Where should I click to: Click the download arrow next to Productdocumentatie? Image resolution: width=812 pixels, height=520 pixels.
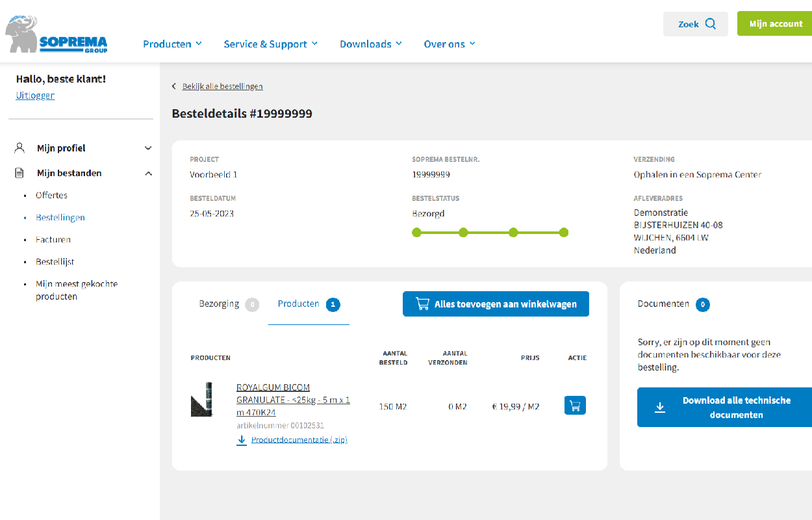coord(242,440)
